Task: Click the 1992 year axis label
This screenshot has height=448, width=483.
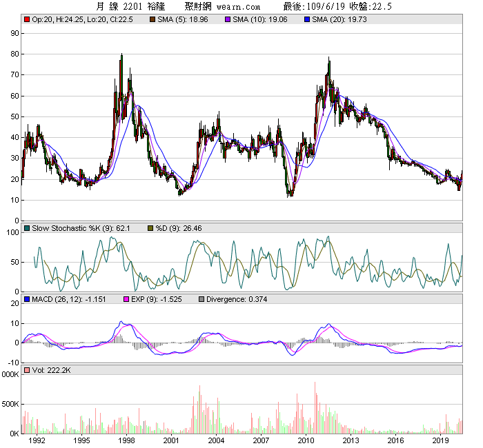Action: [37, 440]
